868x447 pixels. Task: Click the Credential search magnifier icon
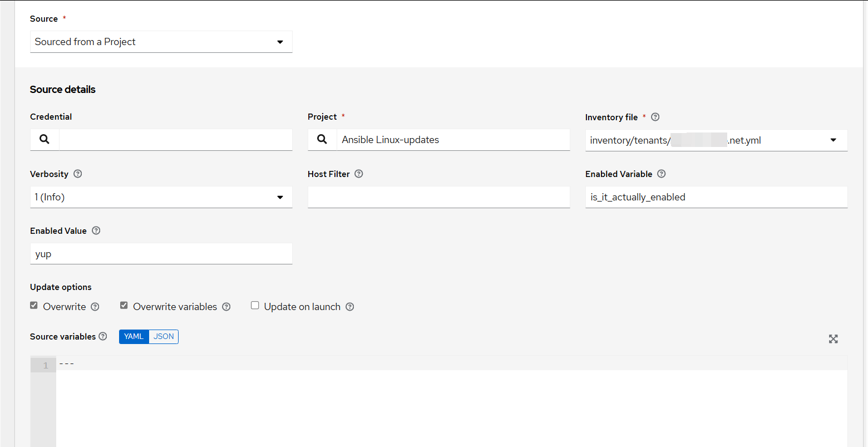click(x=45, y=140)
